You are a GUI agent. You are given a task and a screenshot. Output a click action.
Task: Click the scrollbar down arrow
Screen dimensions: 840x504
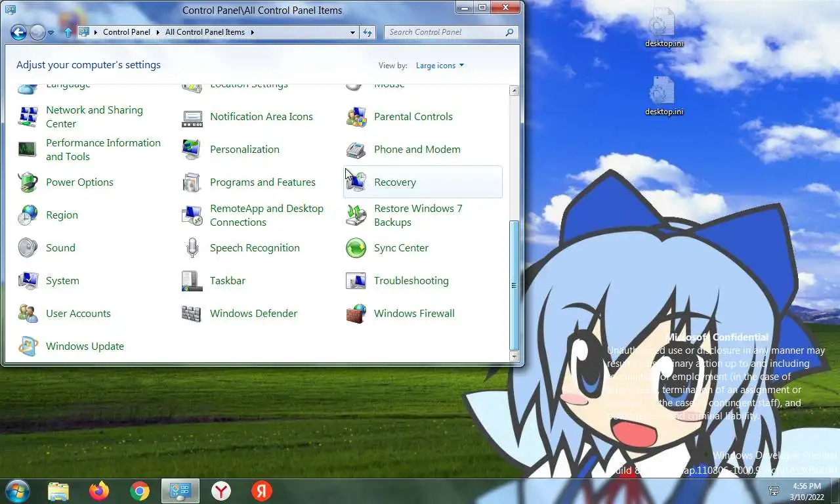tap(514, 356)
